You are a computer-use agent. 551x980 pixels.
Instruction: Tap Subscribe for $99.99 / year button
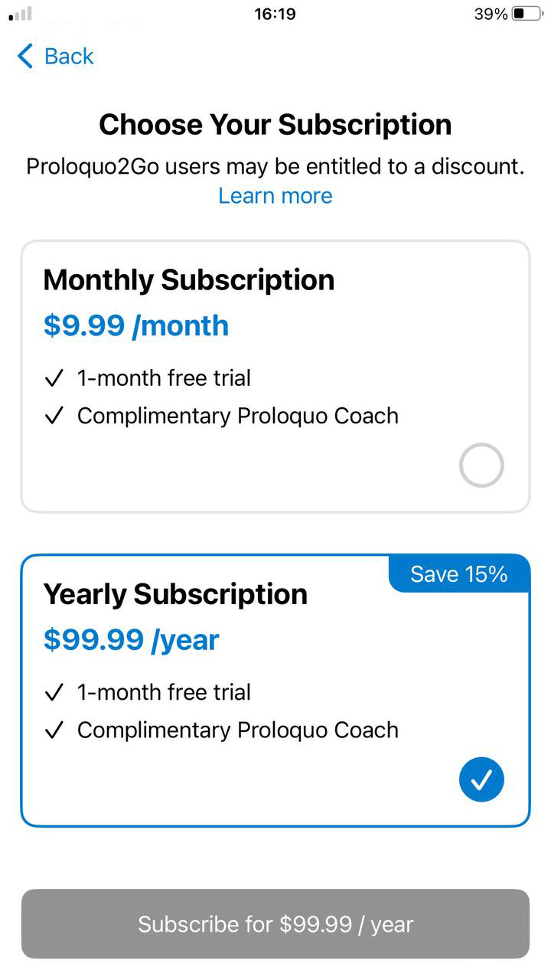click(x=275, y=924)
